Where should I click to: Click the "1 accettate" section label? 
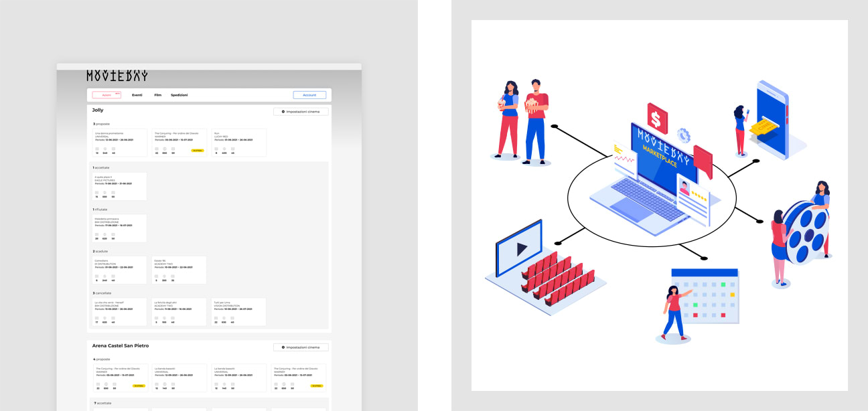click(101, 167)
